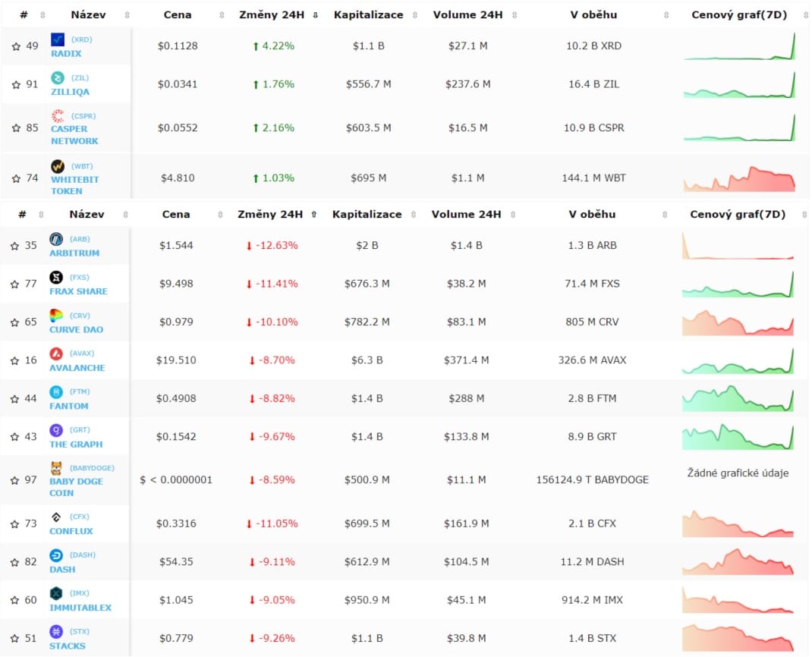This screenshot has height=657, width=812.
Task: Click the WhiteBIT Token logo icon
Action: pos(58,166)
